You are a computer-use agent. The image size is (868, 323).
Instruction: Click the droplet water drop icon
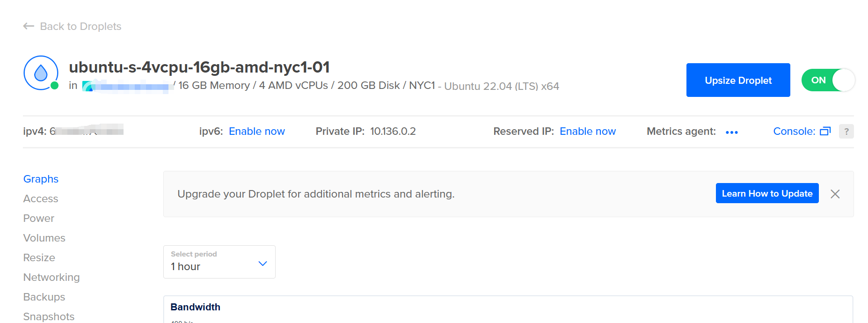41,73
